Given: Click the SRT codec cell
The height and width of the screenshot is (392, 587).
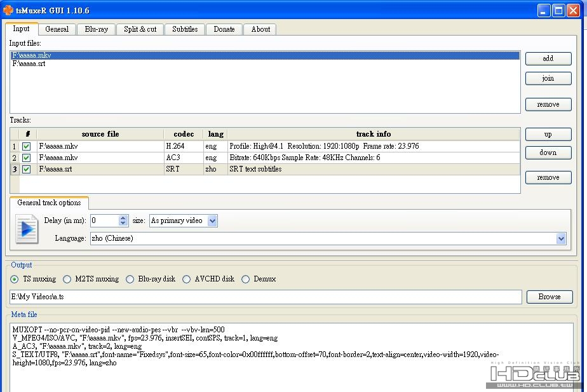Looking at the screenshot, I should tap(183, 169).
